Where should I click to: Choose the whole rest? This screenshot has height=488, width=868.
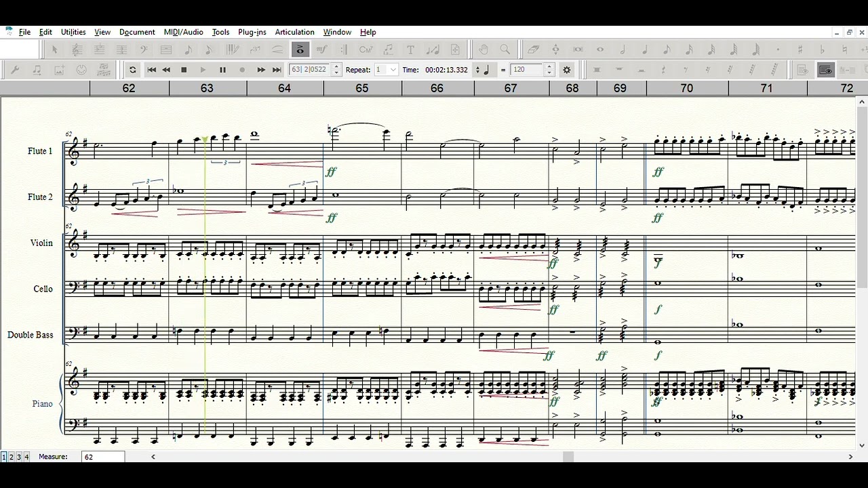(619, 70)
